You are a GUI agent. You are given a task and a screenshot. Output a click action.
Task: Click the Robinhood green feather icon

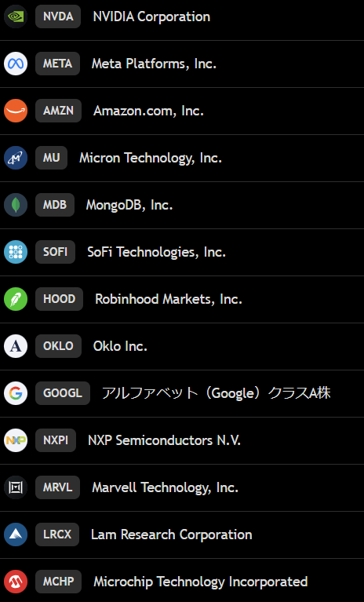pos(16,299)
